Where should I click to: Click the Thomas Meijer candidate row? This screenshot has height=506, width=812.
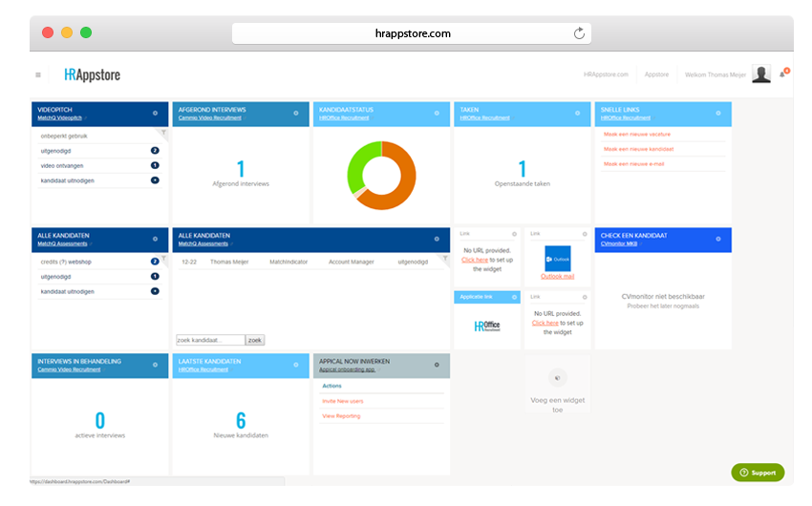pos(311,262)
